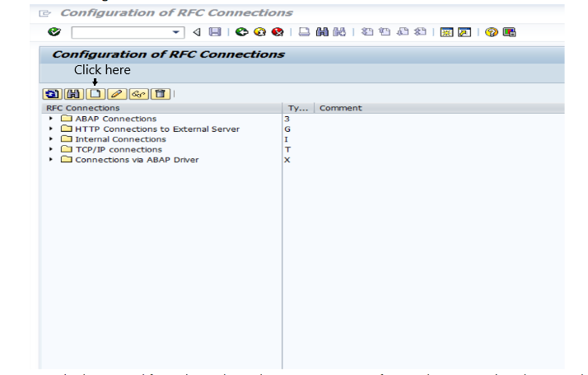Click the Print icon in standard toolbar
This screenshot has width=588, height=375.
click(x=304, y=32)
